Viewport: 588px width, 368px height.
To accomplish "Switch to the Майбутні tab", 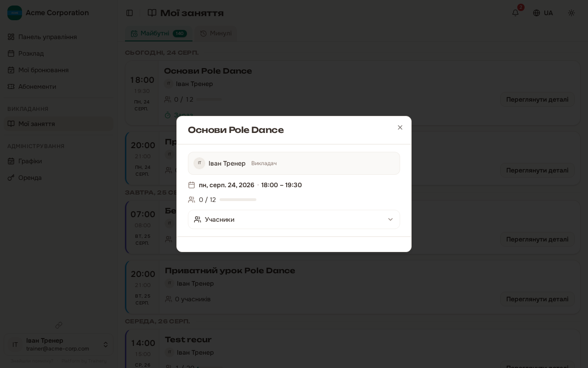I will tap(158, 33).
